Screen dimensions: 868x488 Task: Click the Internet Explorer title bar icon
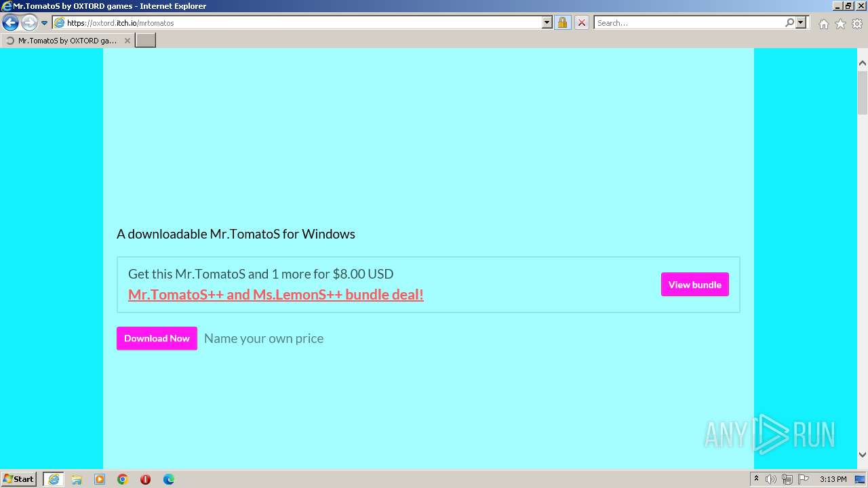point(7,6)
